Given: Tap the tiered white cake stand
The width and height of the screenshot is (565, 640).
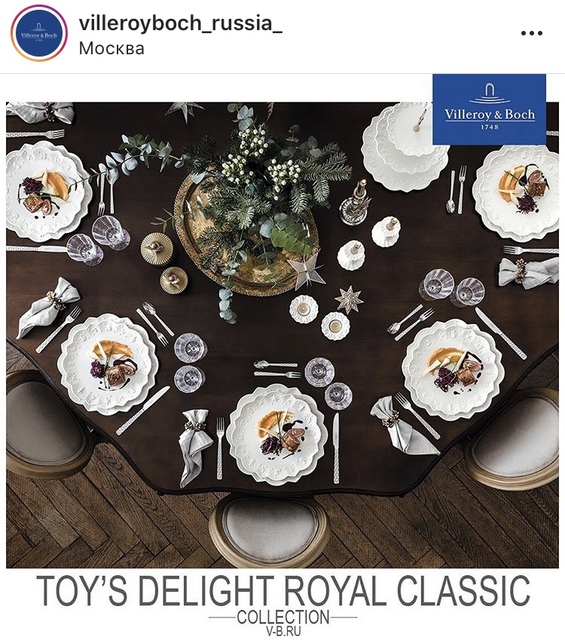Looking at the screenshot, I should pyautogui.click(x=405, y=146).
